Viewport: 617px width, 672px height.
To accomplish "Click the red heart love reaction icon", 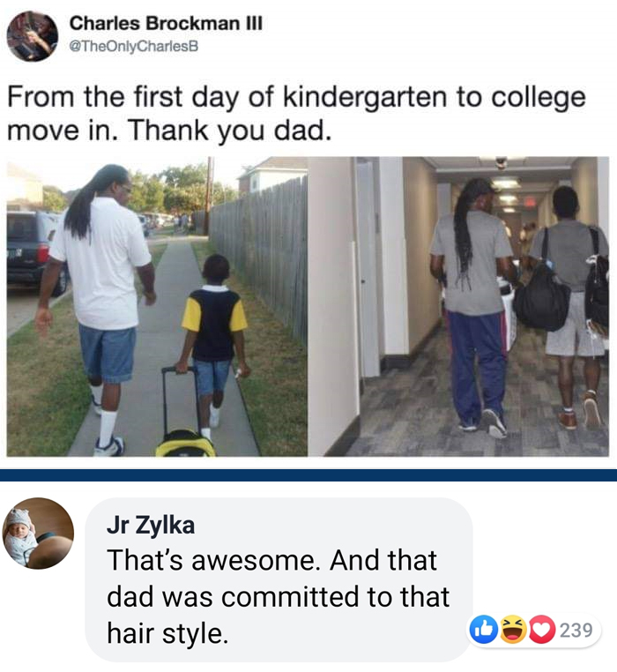I will coord(542,630).
